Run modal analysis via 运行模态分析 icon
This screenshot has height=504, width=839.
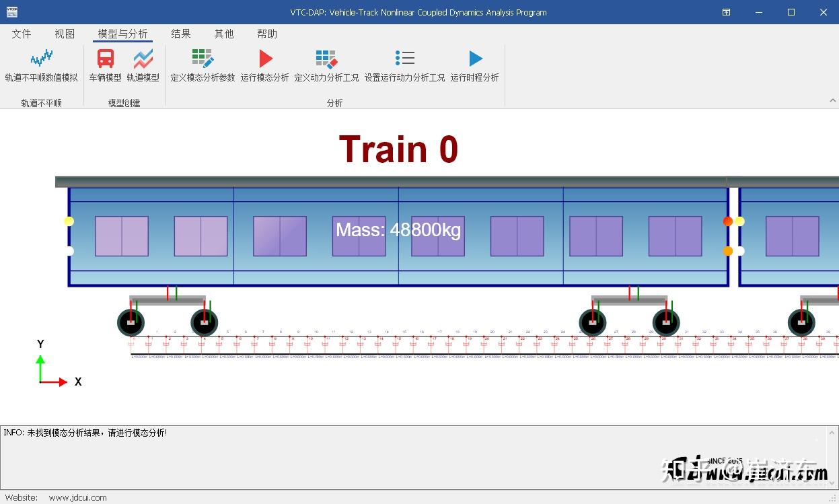pos(264,65)
